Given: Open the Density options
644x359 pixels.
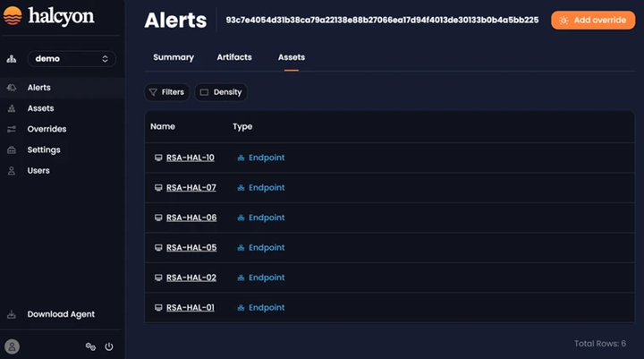Looking at the screenshot, I should (x=221, y=92).
